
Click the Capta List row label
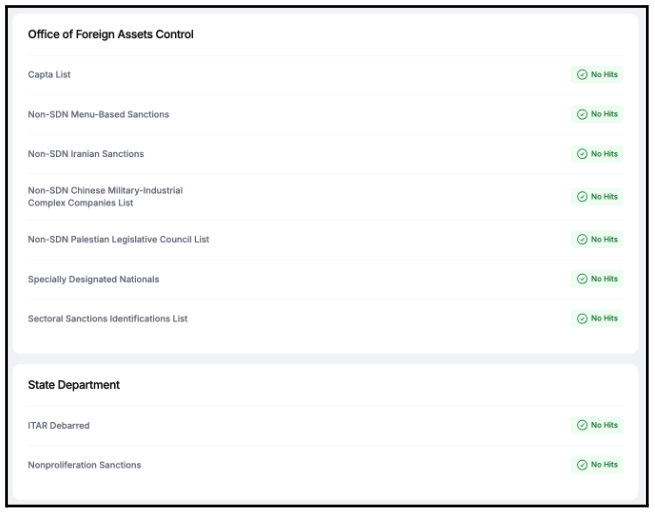coord(49,75)
